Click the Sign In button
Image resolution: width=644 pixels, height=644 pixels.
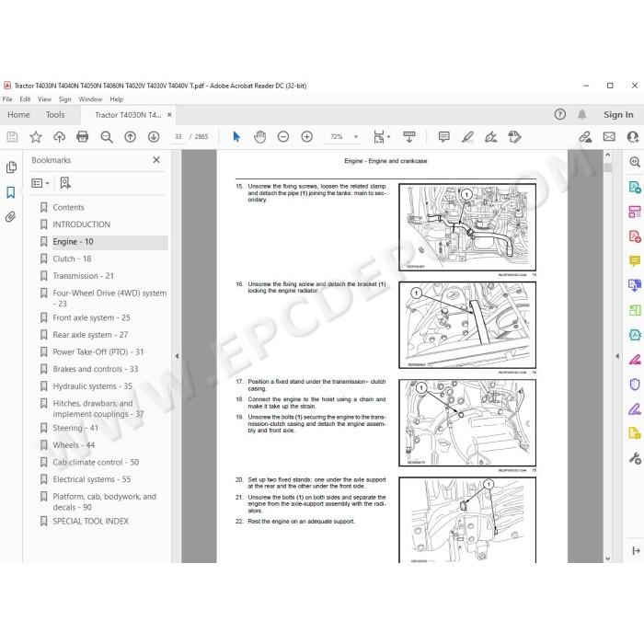[x=618, y=115]
